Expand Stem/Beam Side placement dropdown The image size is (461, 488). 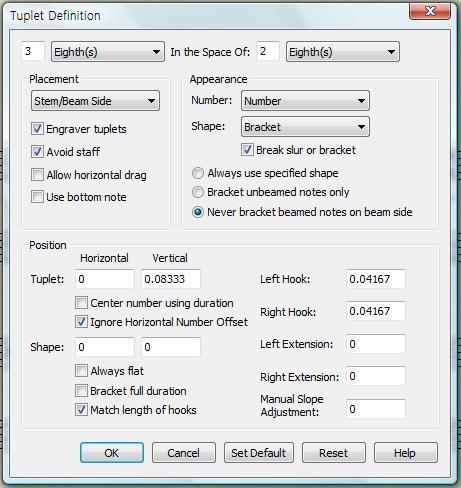pos(95,101)
